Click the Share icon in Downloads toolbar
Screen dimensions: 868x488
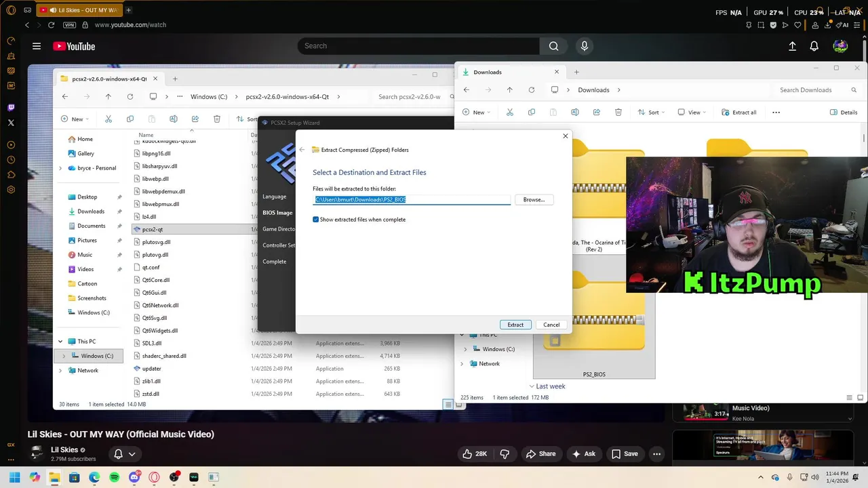click(597, 113)
